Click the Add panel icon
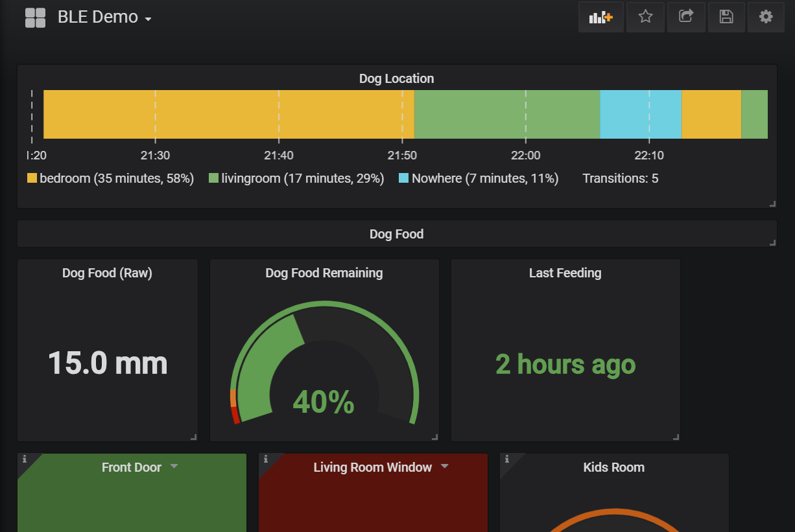This screenshot has width=795, height=532. click(x=601, y=17)
